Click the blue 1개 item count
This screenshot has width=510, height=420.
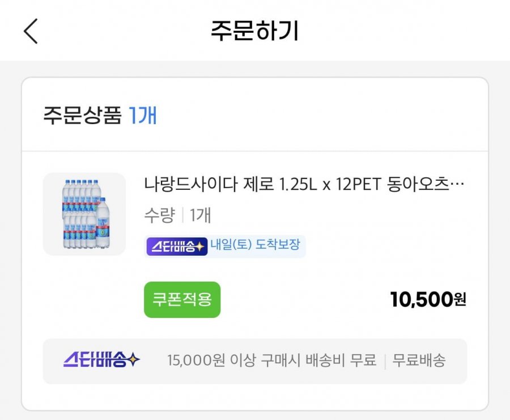tap(143, 115)
